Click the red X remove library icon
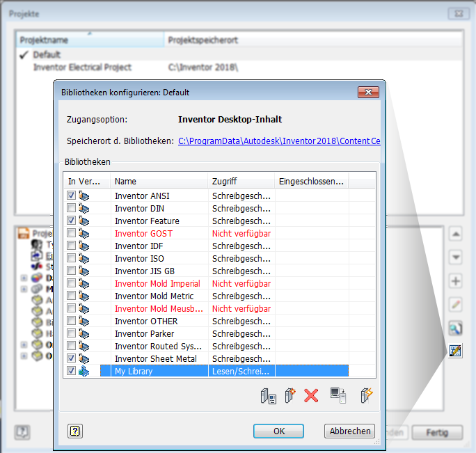The height and width of the screenshot is (453, 476). point(311,396)
